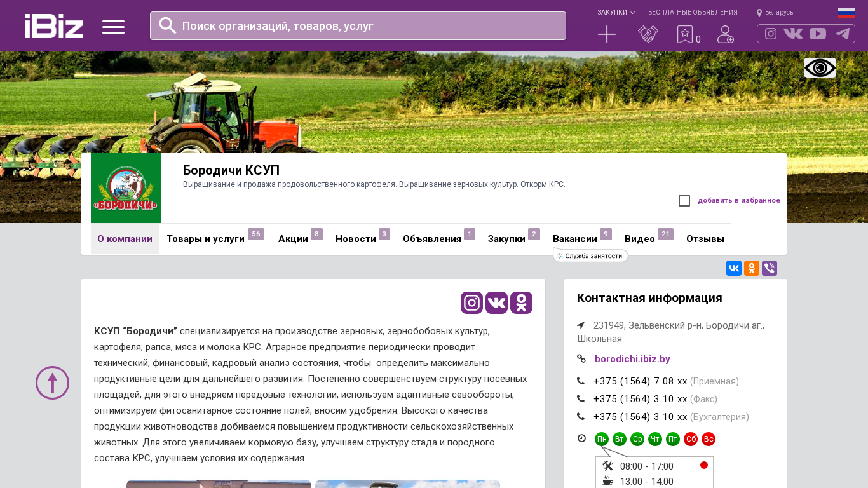
Task: Click the address text 231949 Зельвенский р-н
Action: [671, 332]
